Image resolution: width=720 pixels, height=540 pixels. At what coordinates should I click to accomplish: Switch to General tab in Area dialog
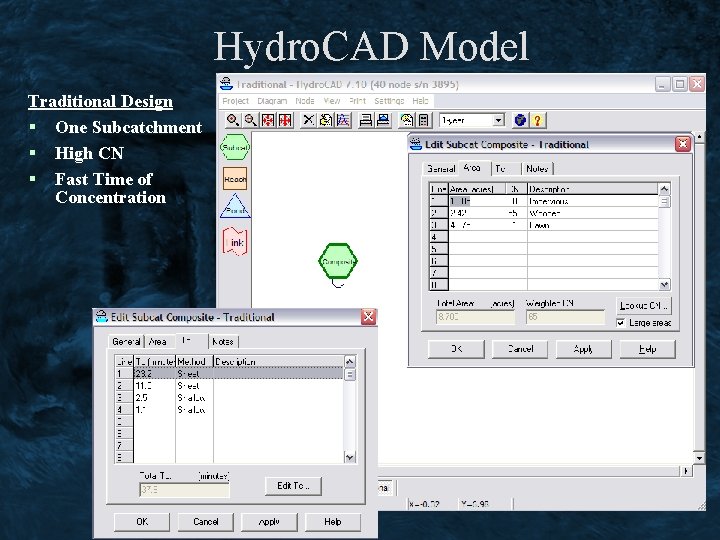pyautogui.click(x=440, y=169)
